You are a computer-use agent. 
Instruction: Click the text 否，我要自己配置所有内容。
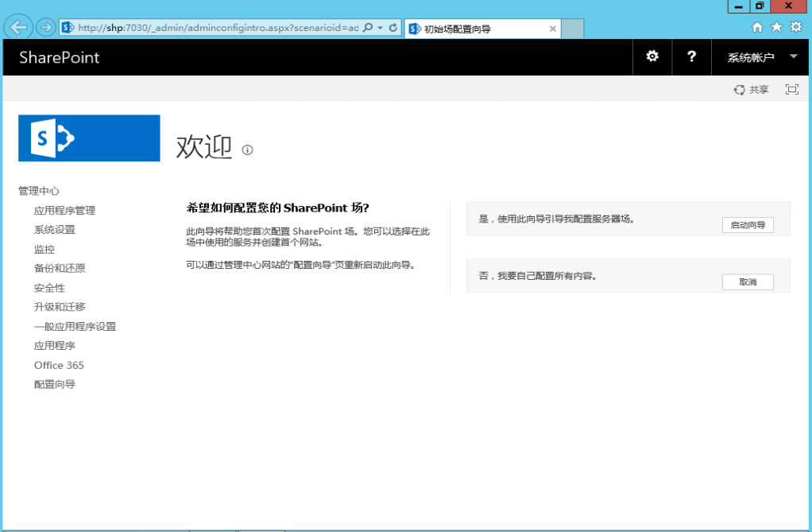(538, 276)
